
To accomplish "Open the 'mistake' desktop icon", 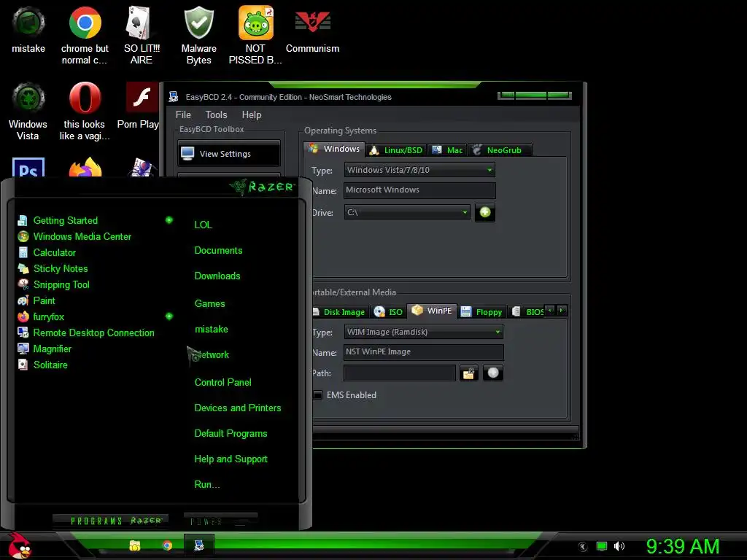I will point(28,29).
